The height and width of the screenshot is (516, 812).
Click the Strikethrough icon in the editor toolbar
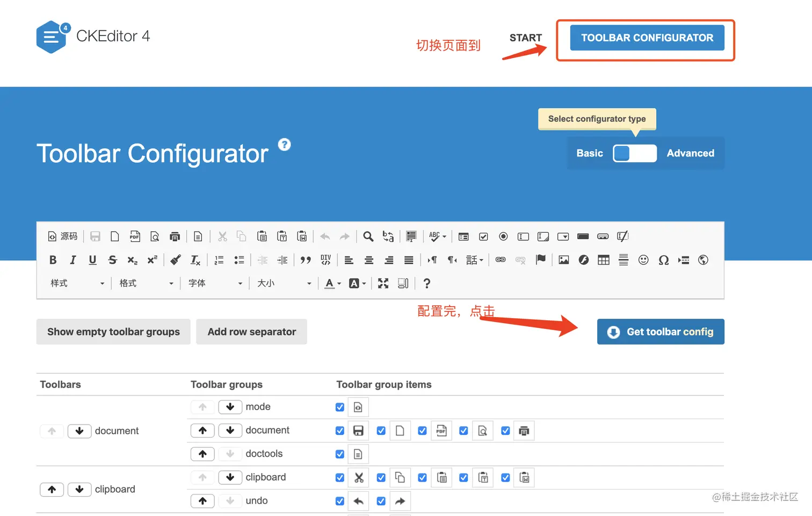pyautogui.click(x=112, y=260)
